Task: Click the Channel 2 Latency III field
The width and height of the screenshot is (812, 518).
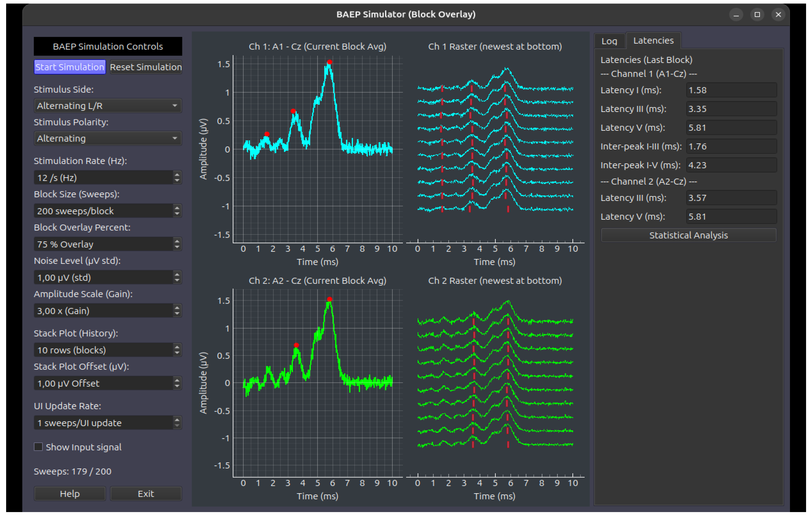Action: [731, 198]
